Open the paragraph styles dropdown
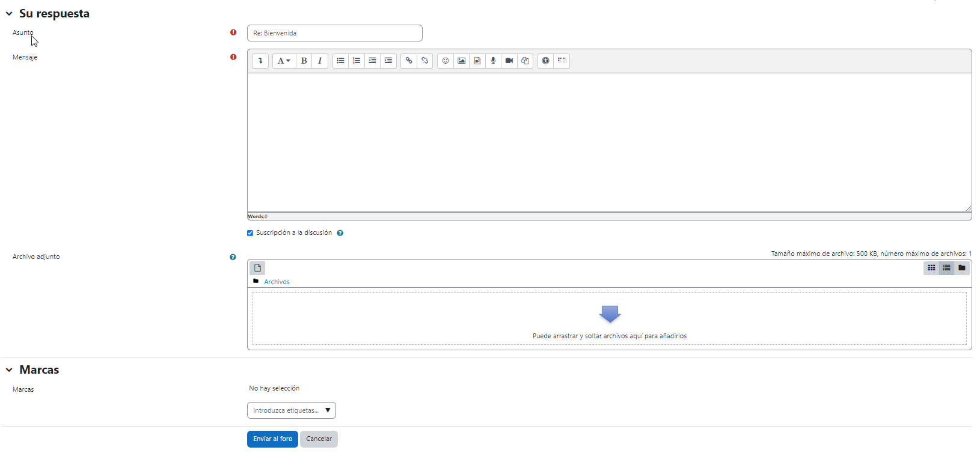This screenshot has width=980, height=453. (284, 61)
